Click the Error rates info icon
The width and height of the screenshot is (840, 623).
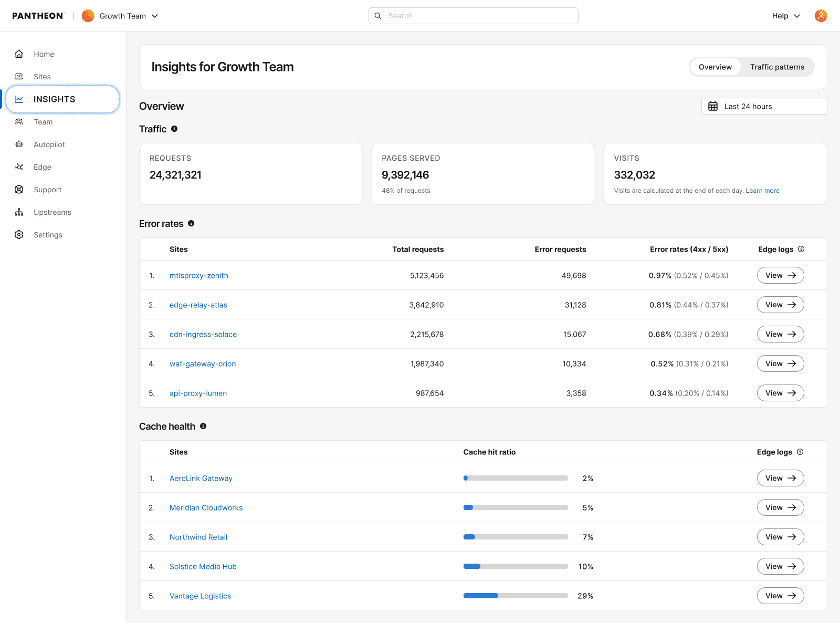pyautogui.click(x=191, y=223)
